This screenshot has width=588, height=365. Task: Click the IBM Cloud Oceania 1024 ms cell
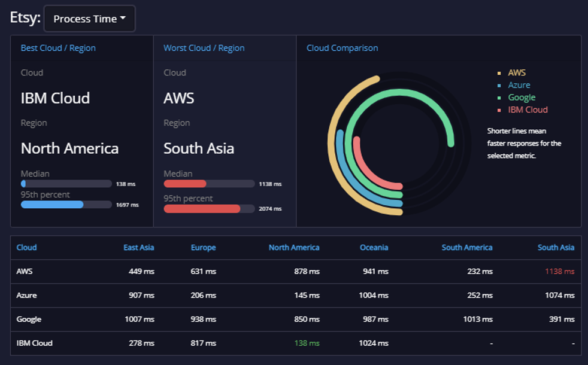point(374,343)
